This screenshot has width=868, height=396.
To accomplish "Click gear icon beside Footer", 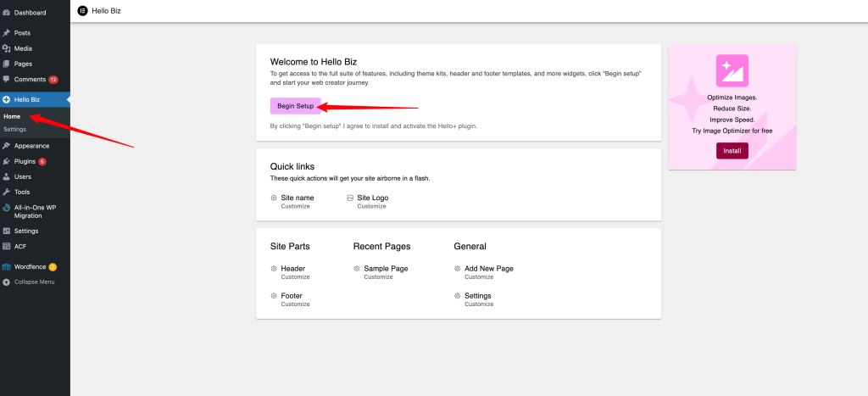I will pyautogui.click(x=274, y=296).
